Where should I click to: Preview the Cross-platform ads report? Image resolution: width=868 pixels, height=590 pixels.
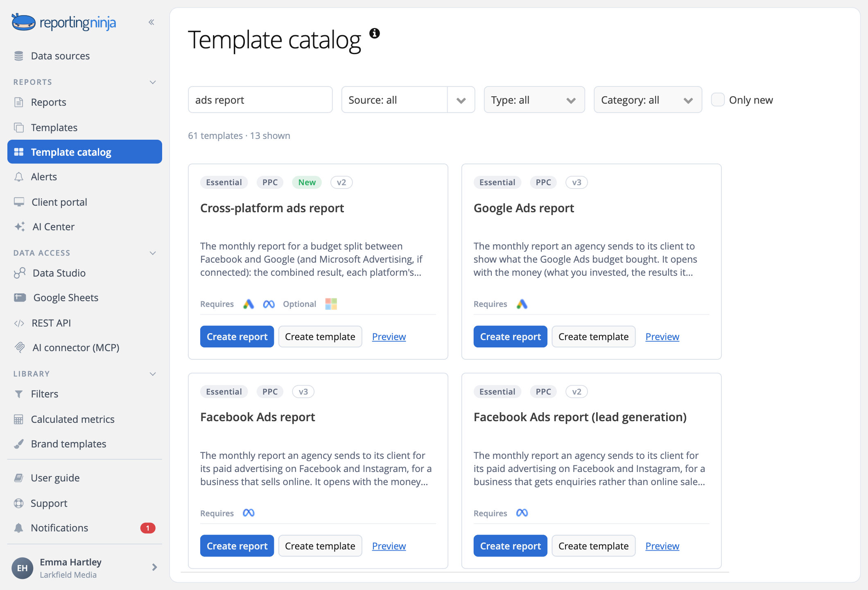389,336
